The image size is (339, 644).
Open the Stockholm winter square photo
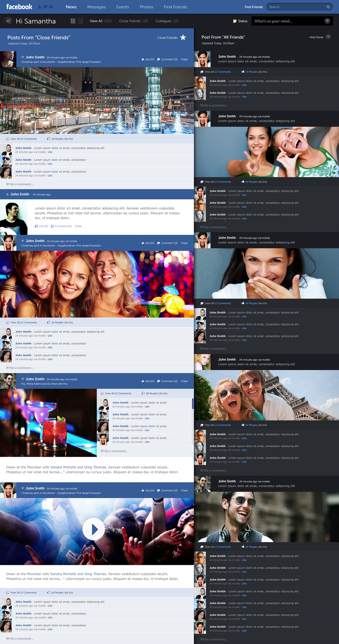[97, 100]
